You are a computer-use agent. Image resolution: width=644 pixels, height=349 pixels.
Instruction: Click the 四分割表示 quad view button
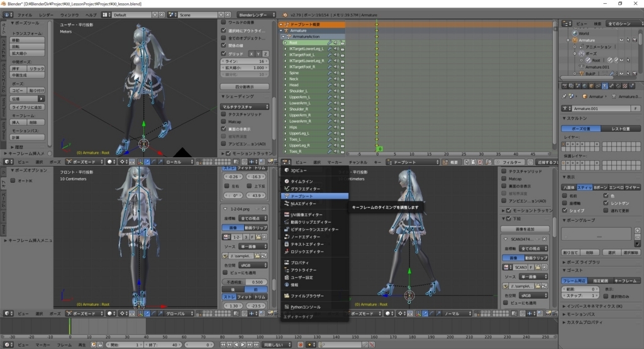[x=245, y=87]
